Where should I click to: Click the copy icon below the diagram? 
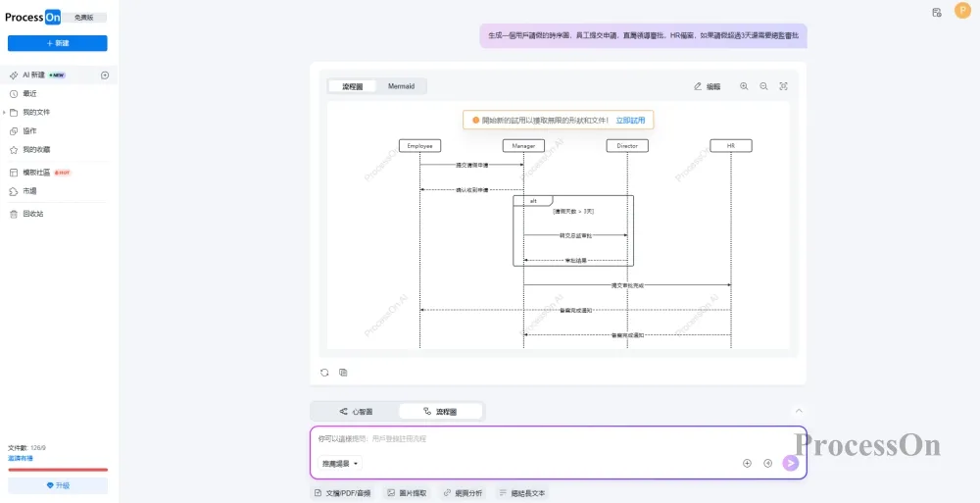coord(343,373)
